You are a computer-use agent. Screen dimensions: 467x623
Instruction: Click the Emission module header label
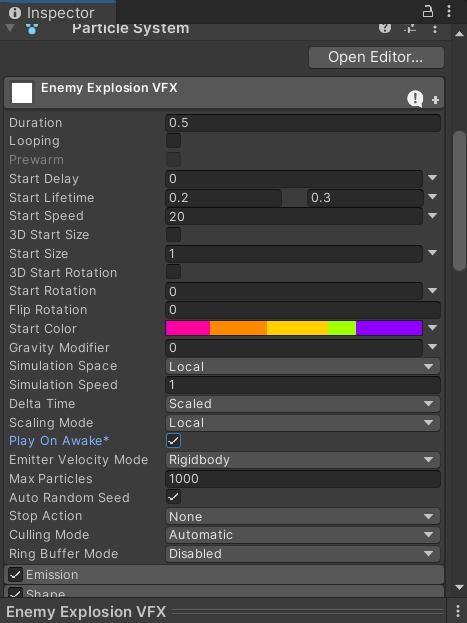(52, 575)
